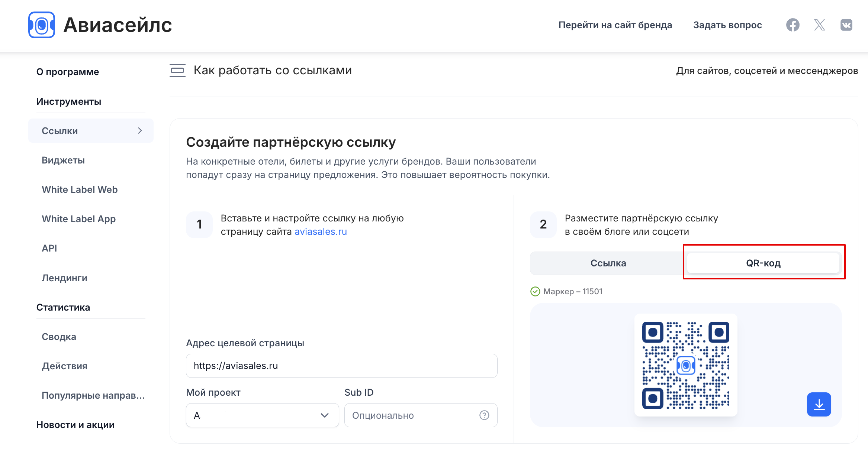This screenshot has height=457, width=868.
Task: Open the X (Twitter) social icon
Action: coord(819,25)
